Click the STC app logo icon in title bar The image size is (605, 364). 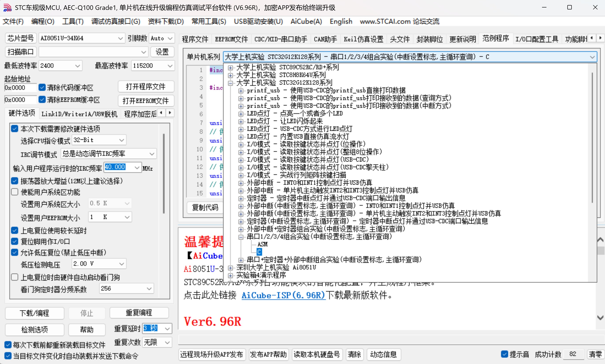pos(7,8)
